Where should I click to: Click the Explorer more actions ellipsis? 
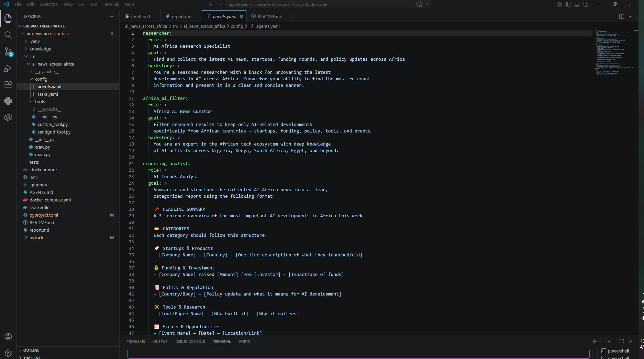(x=111, y=16)
